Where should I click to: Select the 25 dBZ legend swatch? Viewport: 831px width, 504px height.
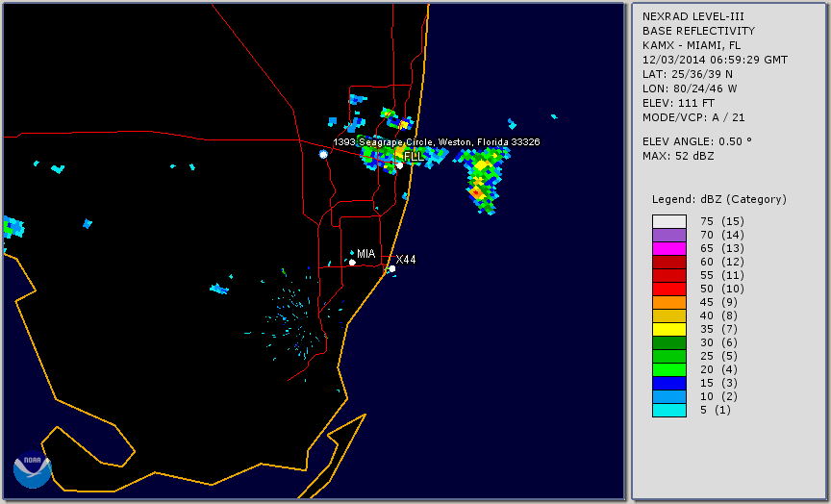(669, 356)
